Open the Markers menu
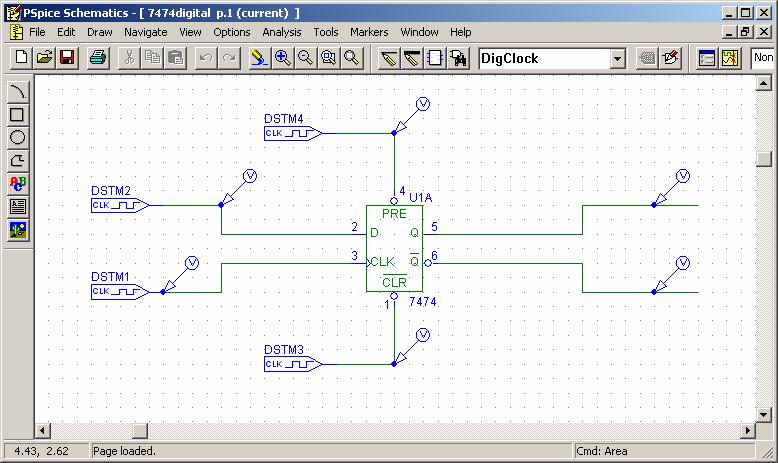The height and width of the screenshot is (463, 778). pos(369,32)
